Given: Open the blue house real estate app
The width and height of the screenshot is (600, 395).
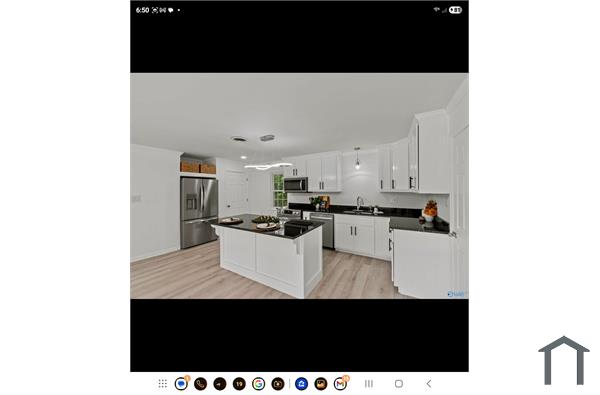Looking at the screenshot, I should (x=302, y=384).
